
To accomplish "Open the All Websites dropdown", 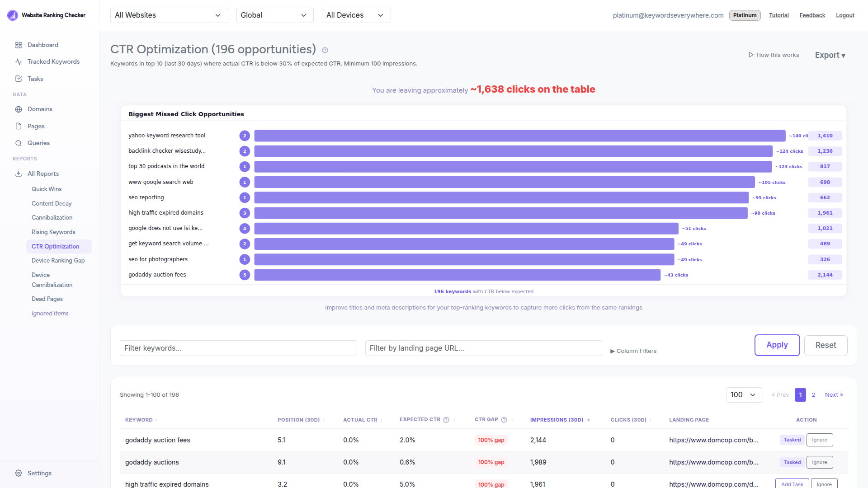I will tap(169, 15).
